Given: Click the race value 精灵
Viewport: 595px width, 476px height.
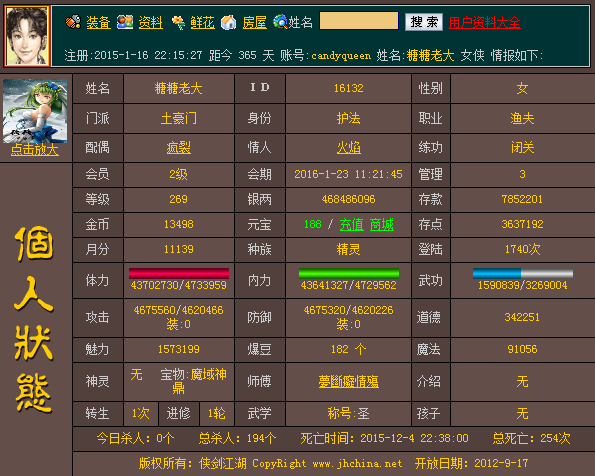Looking at the screenshot, I should 349,249.
